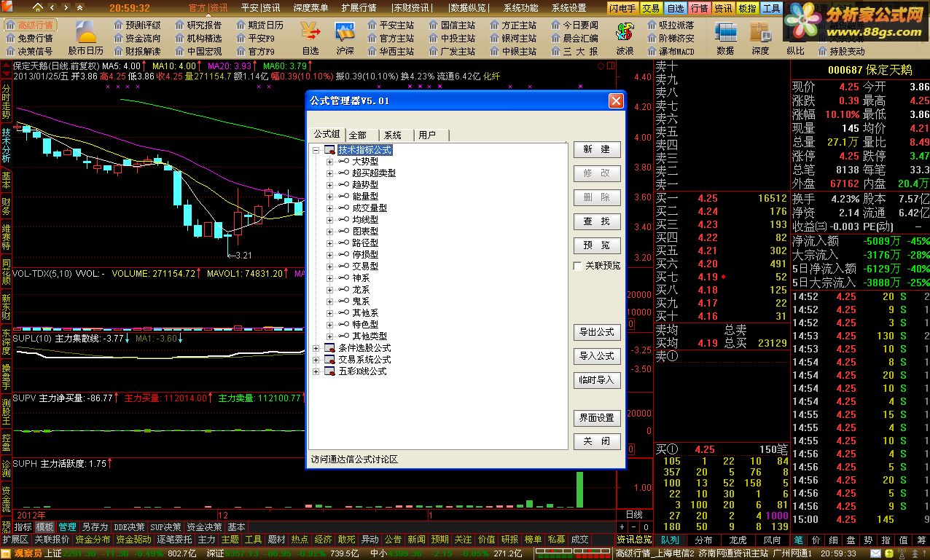Click the 平安主站 toolbar item
Image resolution: width=930 pixels, height=560 pixels.
tap(390, 25)
